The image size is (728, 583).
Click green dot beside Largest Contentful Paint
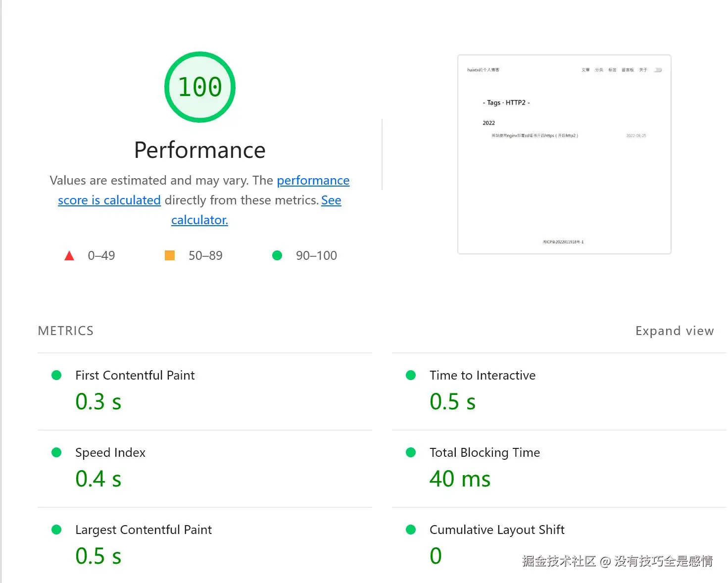pyautogui.click(x=56, y=530)
